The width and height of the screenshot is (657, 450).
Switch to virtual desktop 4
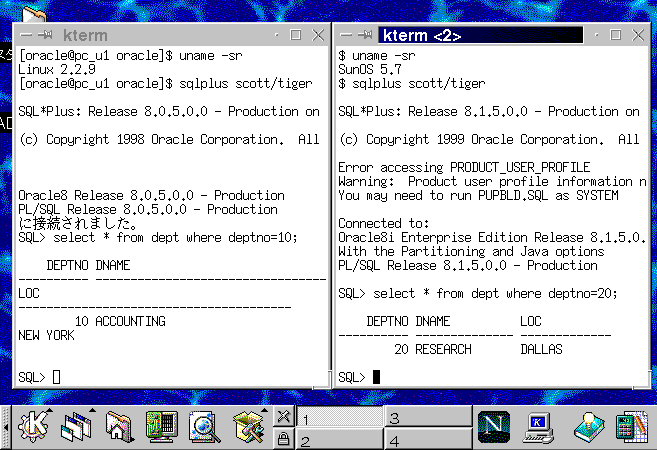pyautogui.click(x=428, y=439)
